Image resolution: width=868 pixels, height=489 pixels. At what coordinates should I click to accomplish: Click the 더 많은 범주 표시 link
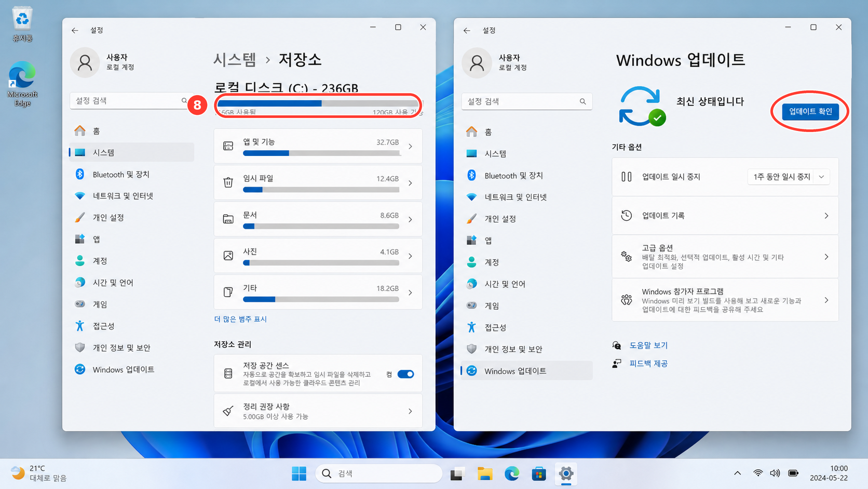click(x=240, y=319)
